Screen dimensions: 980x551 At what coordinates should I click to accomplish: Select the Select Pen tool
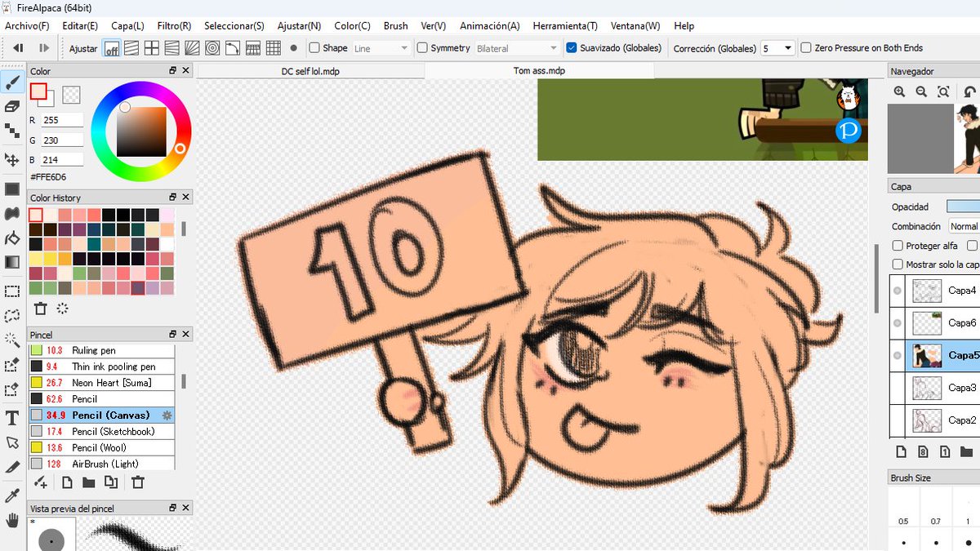pyautogui.click(x=12, y=364)
